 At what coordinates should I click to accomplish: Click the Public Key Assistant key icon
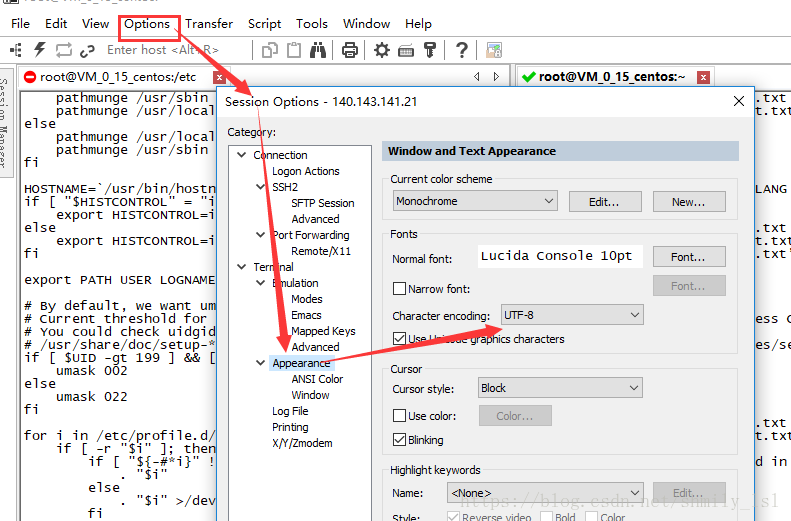point(430,50)
